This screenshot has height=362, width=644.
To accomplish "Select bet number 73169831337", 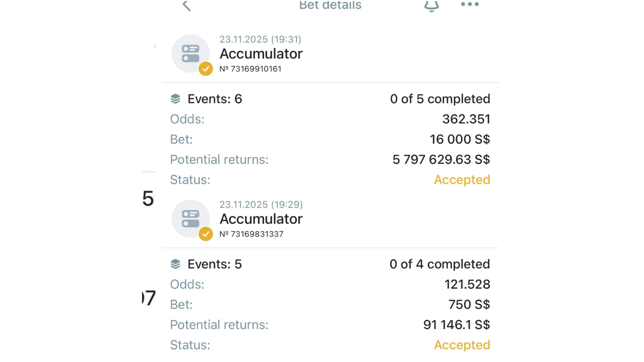I will click(251, 234).
